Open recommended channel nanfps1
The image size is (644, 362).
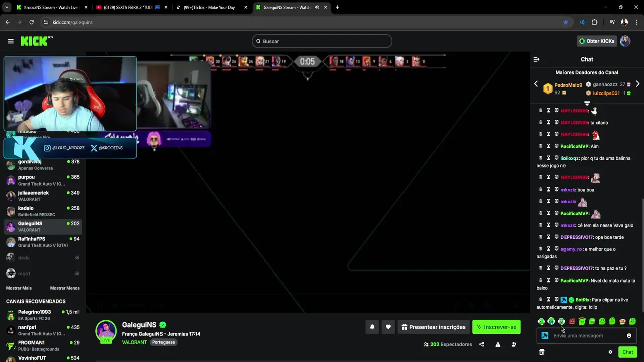pyautogui.click(x=43, y=330)
